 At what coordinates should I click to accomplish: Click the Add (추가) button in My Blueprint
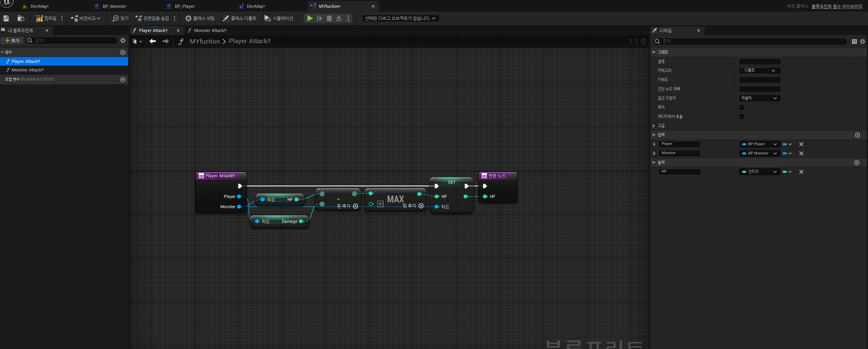[12, 40]
